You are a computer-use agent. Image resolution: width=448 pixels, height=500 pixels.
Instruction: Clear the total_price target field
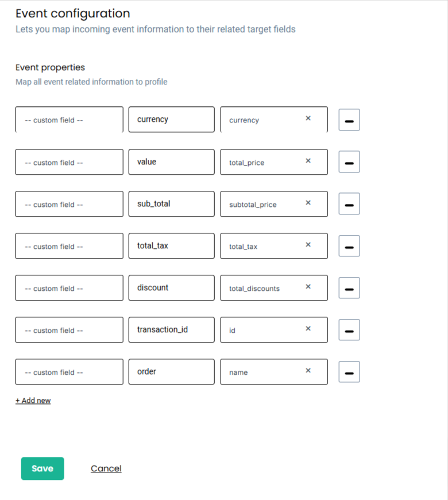308,162
